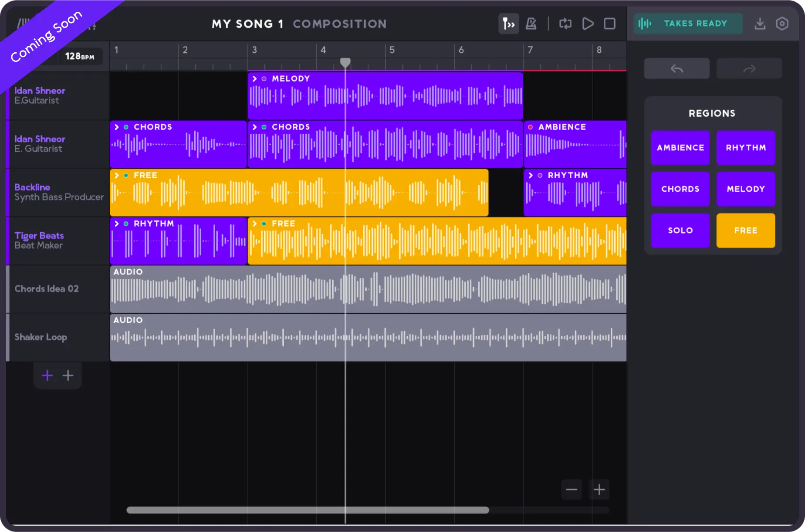Expand the RHYTHM chevron on Tiger Beats track
Image resolution: width=805 pixels, height=532 pixels.
116,223
